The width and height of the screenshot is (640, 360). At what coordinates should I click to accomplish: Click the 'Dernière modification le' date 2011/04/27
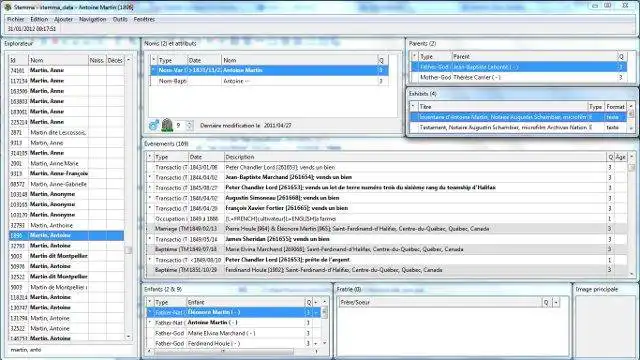[278, 125]
